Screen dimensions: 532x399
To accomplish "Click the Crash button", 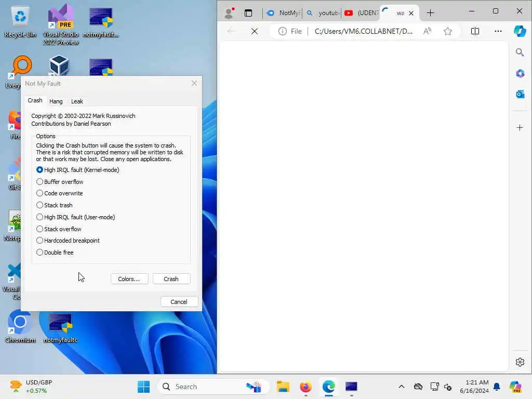I will (171, 278).
